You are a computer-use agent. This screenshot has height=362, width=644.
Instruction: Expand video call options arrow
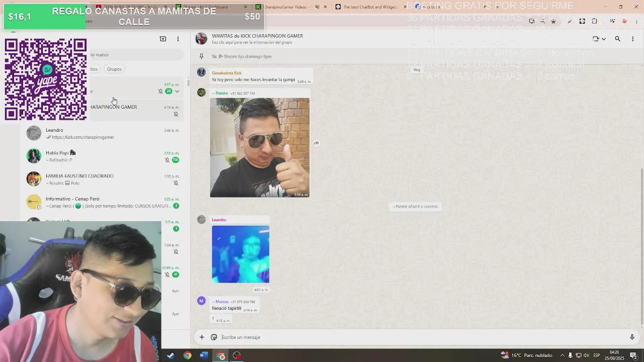click(x=603, y=39)
